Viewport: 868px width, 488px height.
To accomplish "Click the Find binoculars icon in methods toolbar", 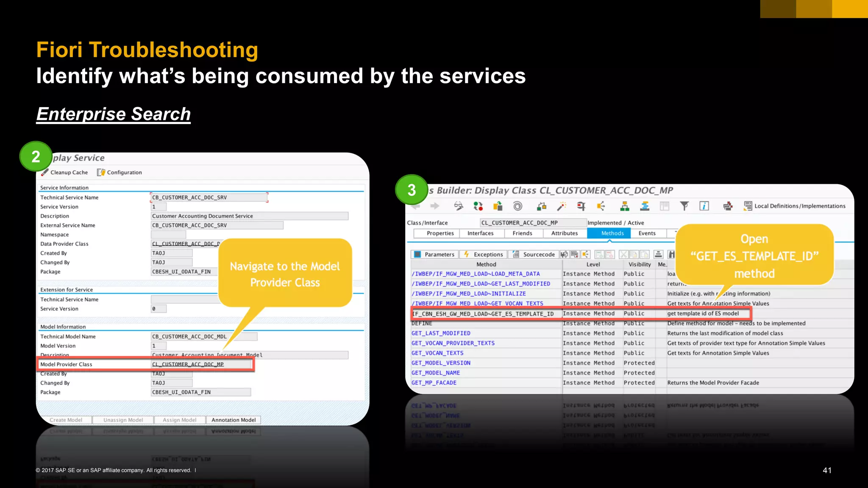I will [671, 254].
